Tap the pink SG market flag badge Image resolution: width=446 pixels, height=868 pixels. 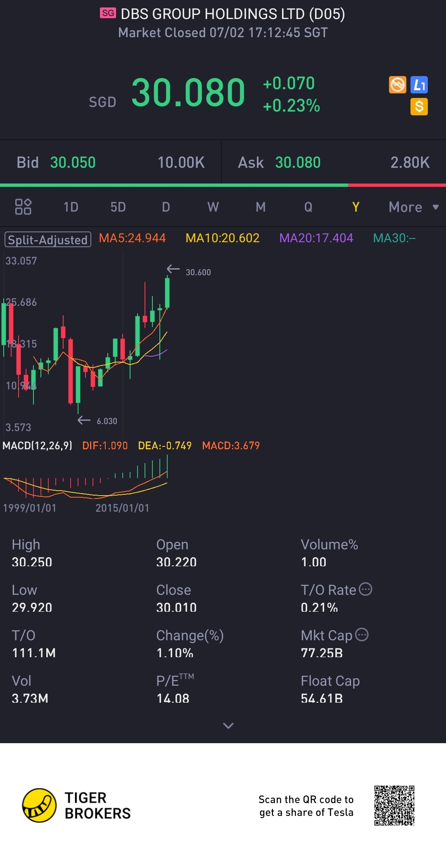pyautogui.click(x=108, y=13)
